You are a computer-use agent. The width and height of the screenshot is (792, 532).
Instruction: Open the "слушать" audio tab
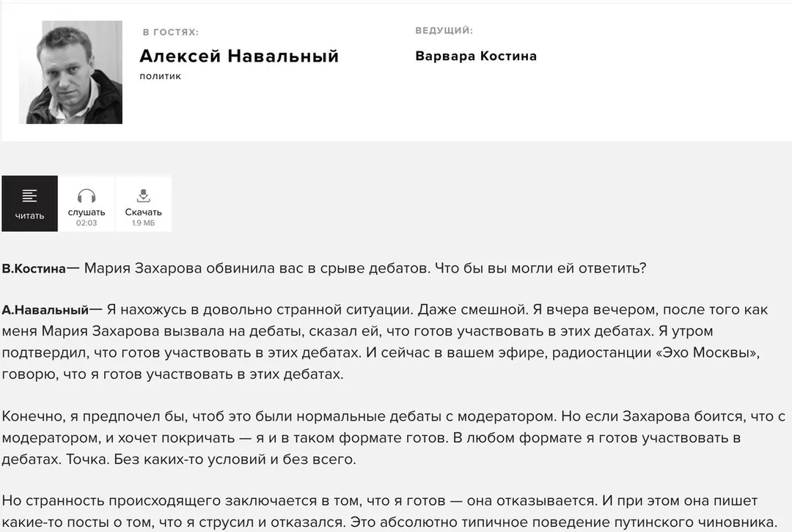coord(87,204)
